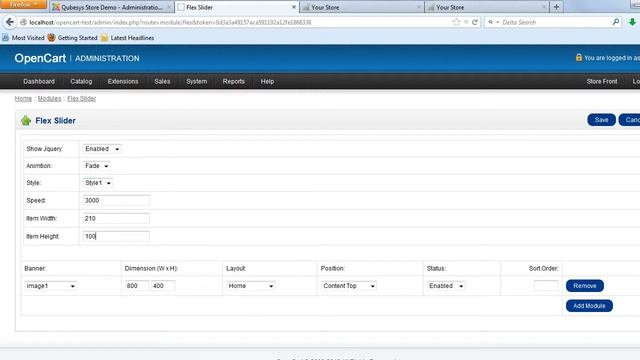The height and width of the screenshot is (360, 640).
Task: Open Most Visited bookmarks folder
Action: [23, 38]
